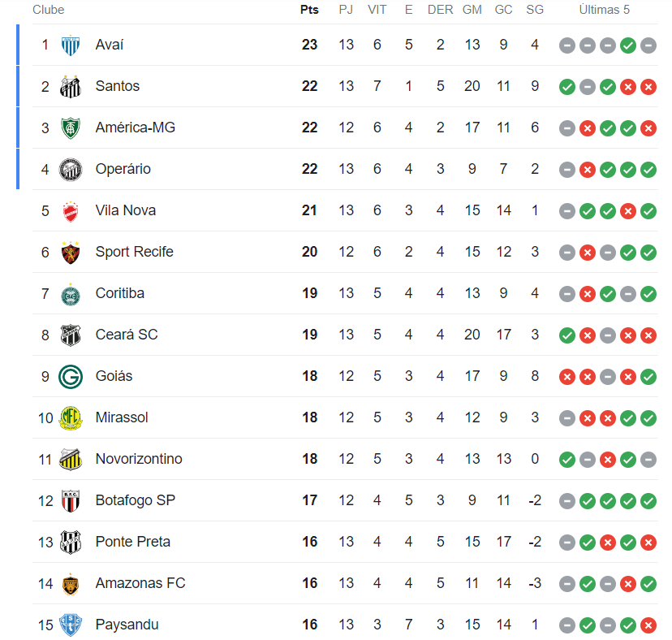Select the Novorizontino team name
The width and height of the screenshot is (672, 640).
(138, 459)
